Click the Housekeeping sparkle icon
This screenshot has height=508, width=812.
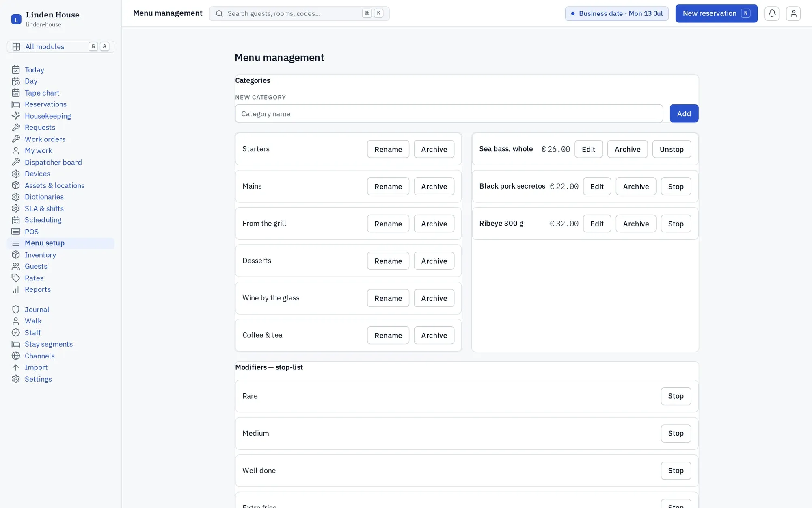[x=16, y=116]
